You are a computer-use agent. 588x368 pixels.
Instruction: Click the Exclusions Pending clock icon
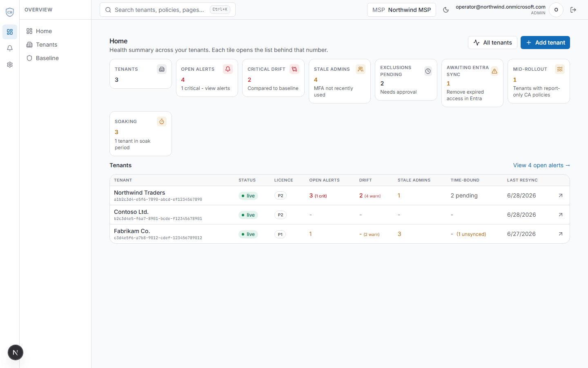click(x=428, y=71)
